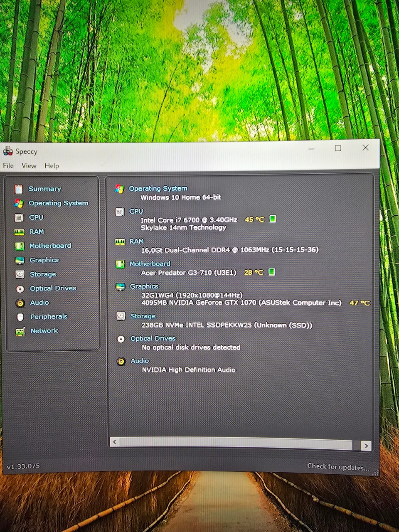Click the green motherboard temperature indicator icon
399x532 pixels.
271,272
